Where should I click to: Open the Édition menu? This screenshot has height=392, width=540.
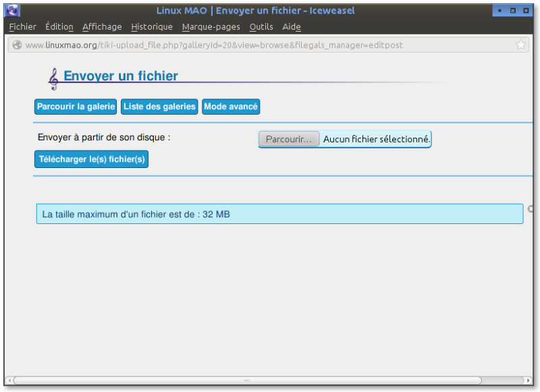pyautogui.click(x=59, y=26)
